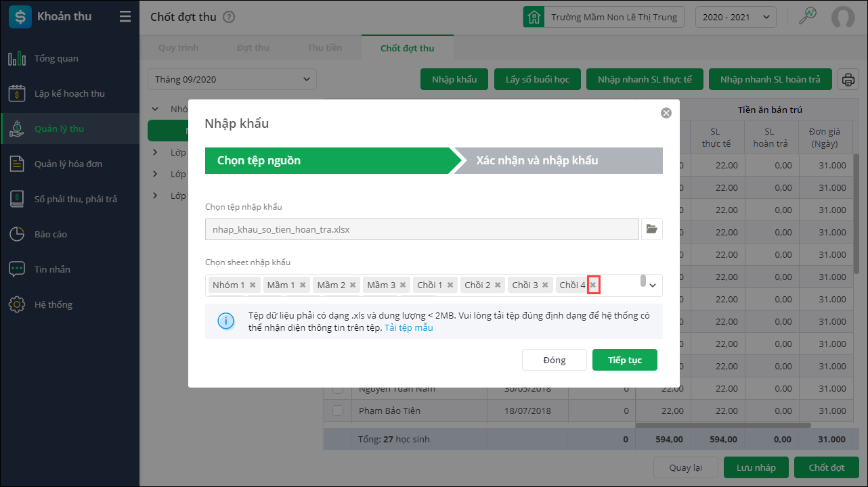Tick checkbox for Phạm Bảo Tiên
868x487 pixels.
[337, 411]
